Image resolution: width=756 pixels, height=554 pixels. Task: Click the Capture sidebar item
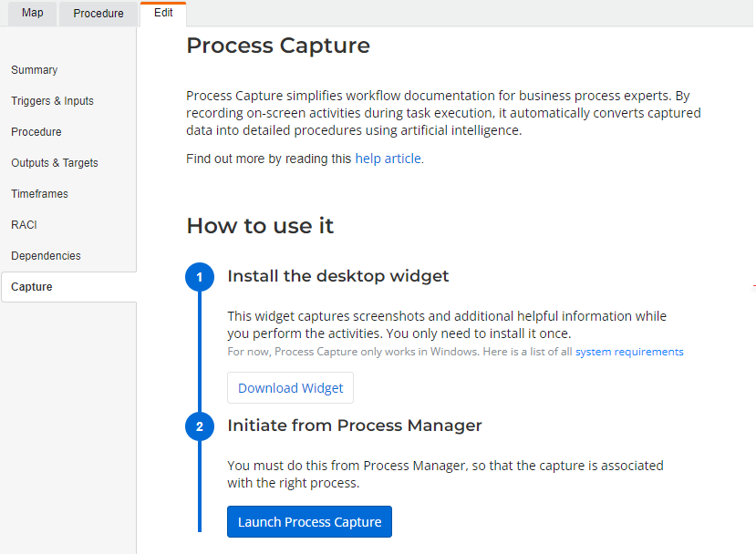tap(69, 287)
